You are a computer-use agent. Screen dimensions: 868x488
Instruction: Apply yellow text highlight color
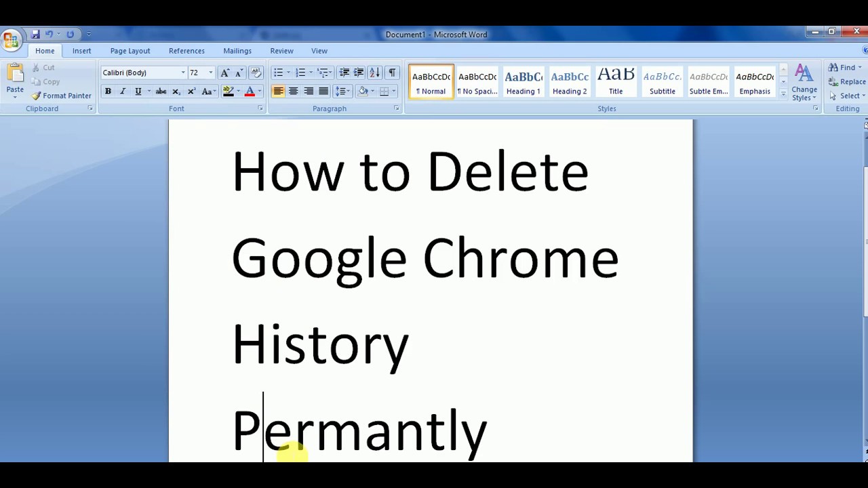coord(229,91)
